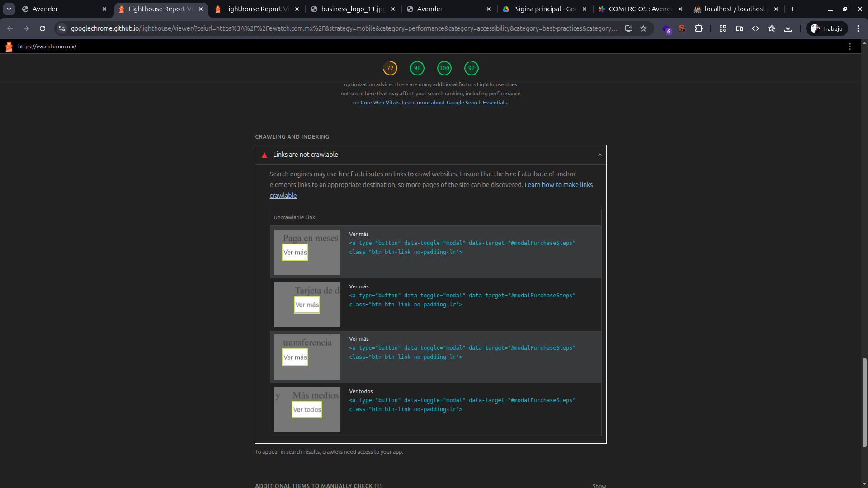Screen dimensions: 868x488
Task: Jump to the Performance score gauge 72
Action: [390, 68]
